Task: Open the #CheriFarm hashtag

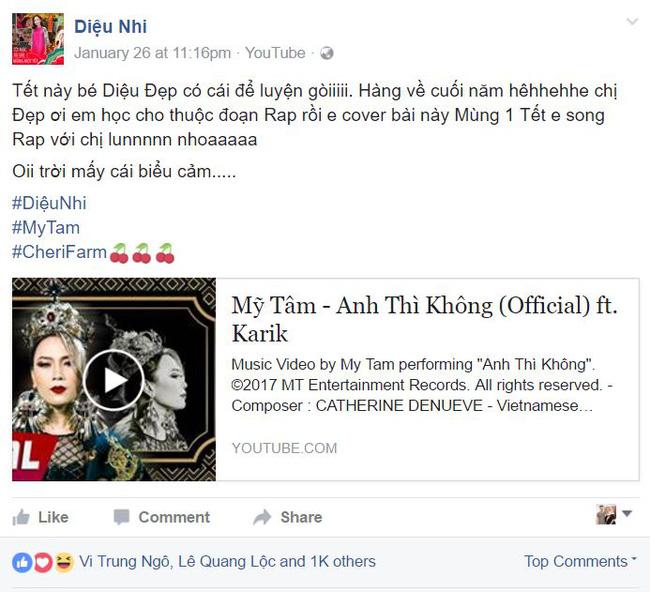Action: (x=59, y=252)
